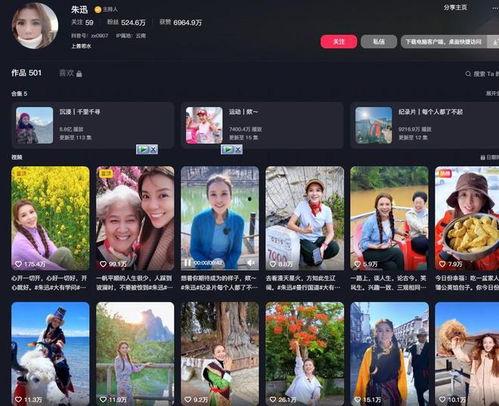This screenshot has width=499, height=406.
Task: Open the fluffy brown dog video
Action: coord(467,354)
